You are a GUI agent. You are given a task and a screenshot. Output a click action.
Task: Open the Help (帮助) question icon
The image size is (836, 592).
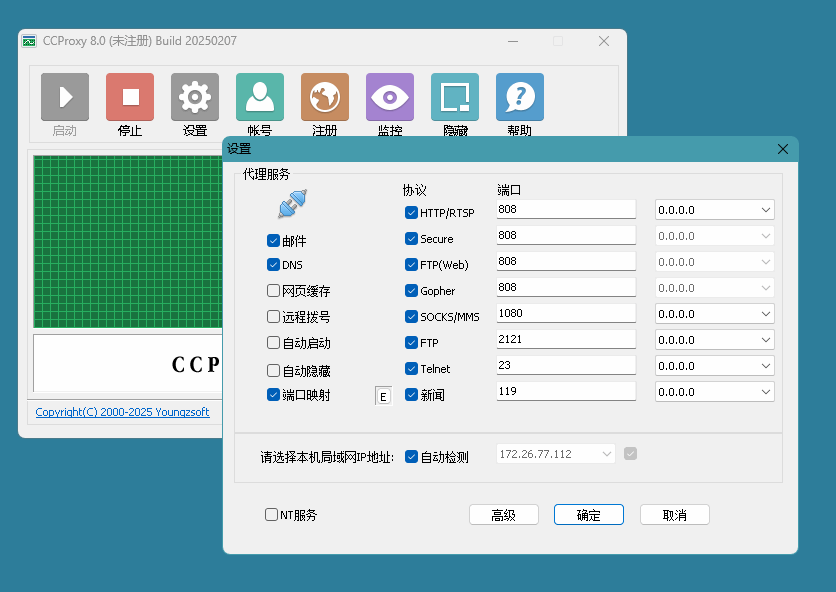520,97
